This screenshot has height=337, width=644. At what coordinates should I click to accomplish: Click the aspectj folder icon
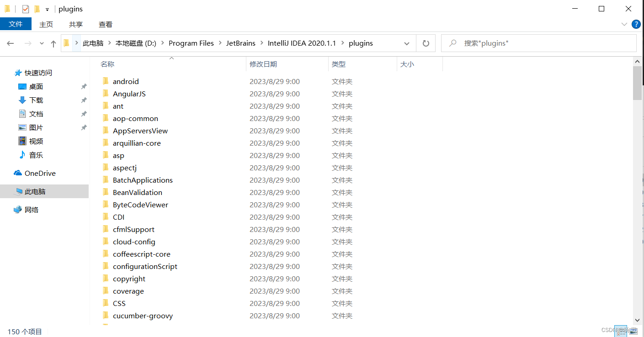coord(106,168)
